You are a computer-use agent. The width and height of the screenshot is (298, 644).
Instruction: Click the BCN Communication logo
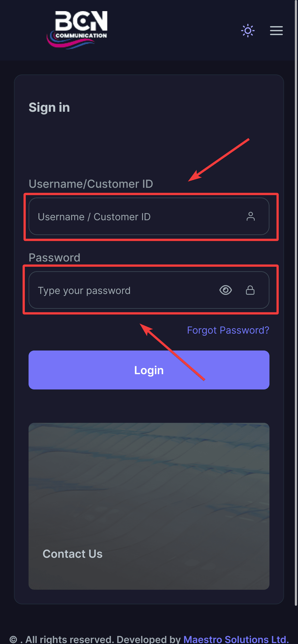pyautogui.click(x=77, y=30)
